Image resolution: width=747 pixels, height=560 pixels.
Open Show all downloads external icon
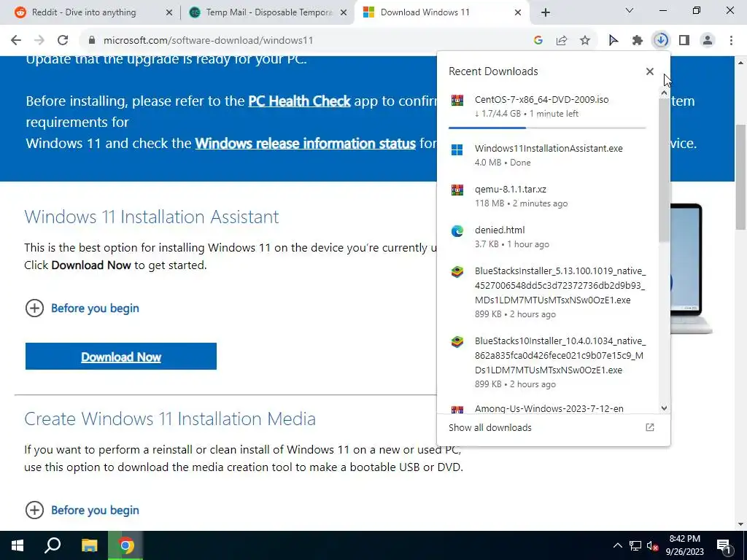pyautogui.click(x=650, y=427)
